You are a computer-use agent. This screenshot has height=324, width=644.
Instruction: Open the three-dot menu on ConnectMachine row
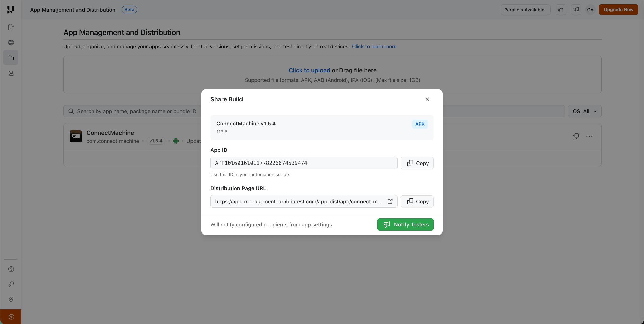[x=589, y=136]
